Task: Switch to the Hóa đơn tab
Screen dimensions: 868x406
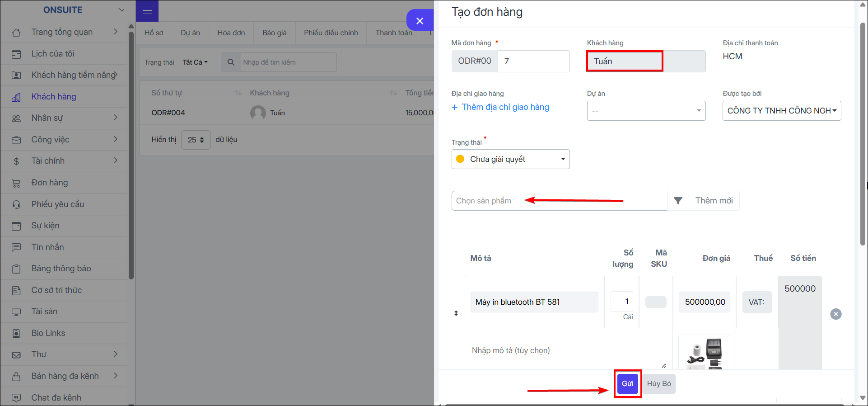Action: pos(231,33)
